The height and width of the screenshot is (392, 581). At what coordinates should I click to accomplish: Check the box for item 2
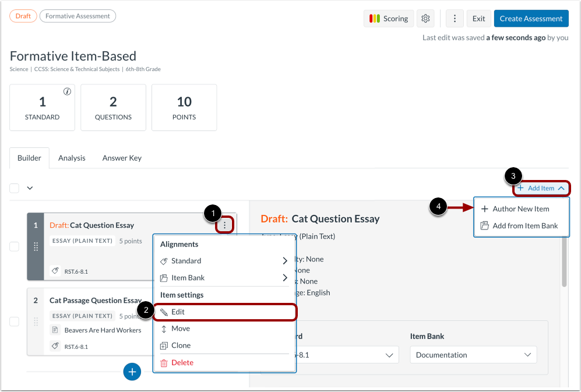(14, 322)
